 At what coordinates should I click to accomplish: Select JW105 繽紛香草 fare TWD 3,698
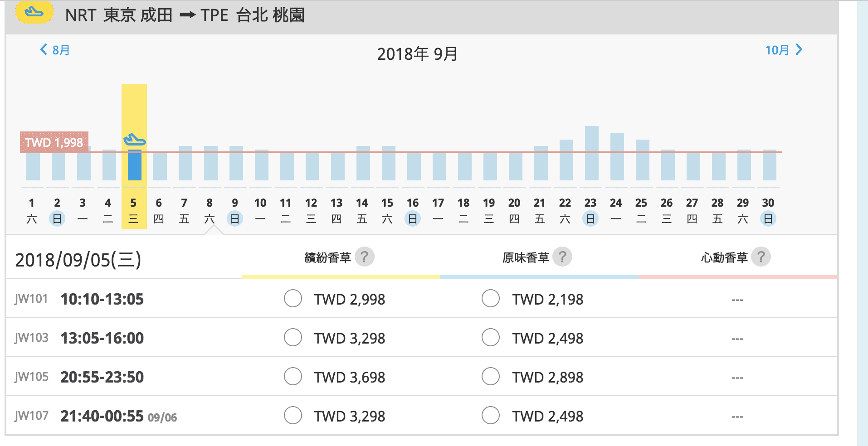click(293, 377)
